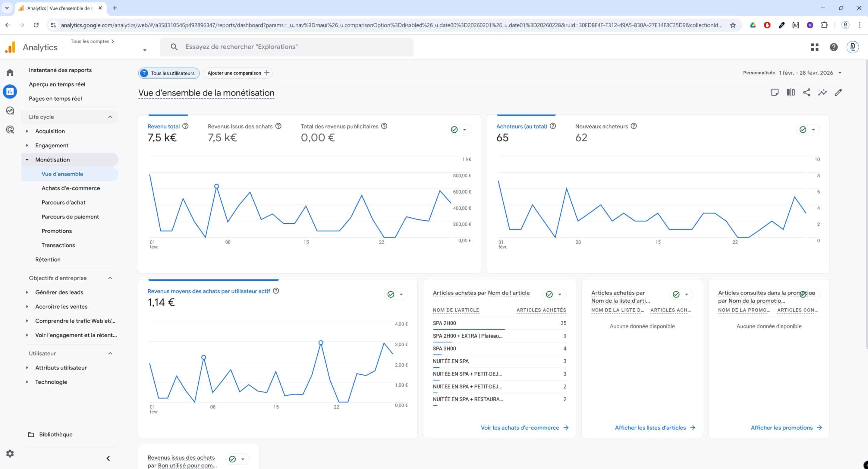Switch to the Revenus issus des achats metric
Image resolution: width=868 pixels, height=469 pixels.
click(240, 126)
